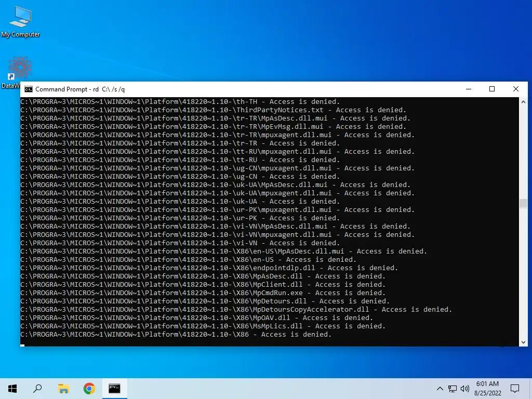Minimize the Command Prompt window
This screenshot has height=399, width=532.
[469, 89]
